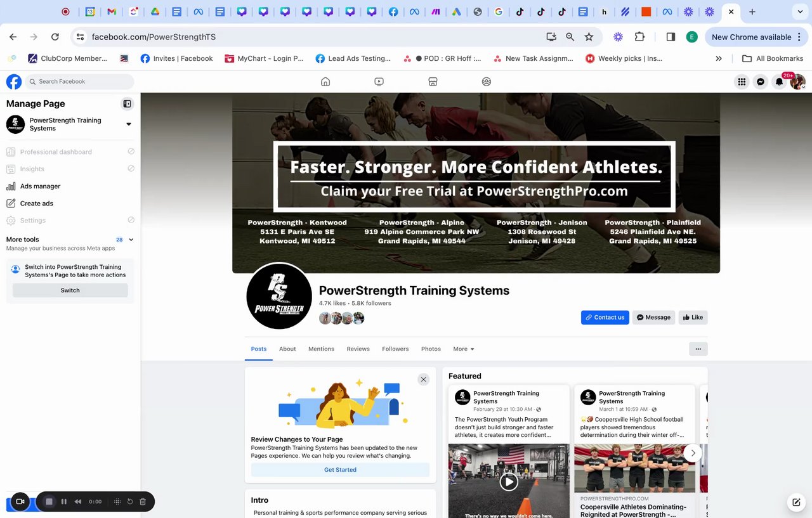Select the Posts tab

[259, 349]
